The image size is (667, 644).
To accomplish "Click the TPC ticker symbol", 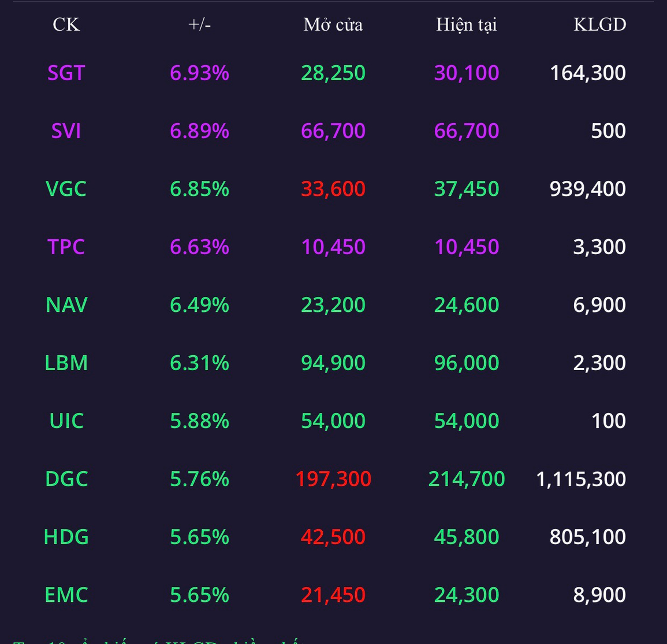I will point(66,247).
